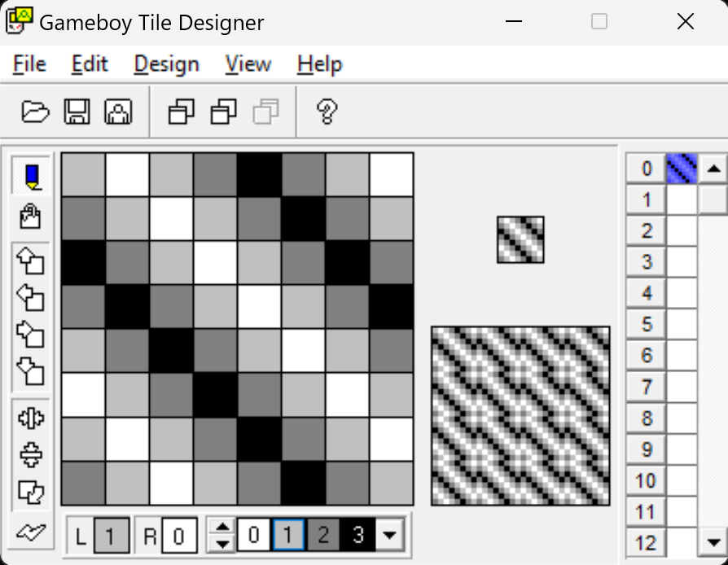Click the palette stepper up arrow
728x565 pixels.
tap(221, 528)
